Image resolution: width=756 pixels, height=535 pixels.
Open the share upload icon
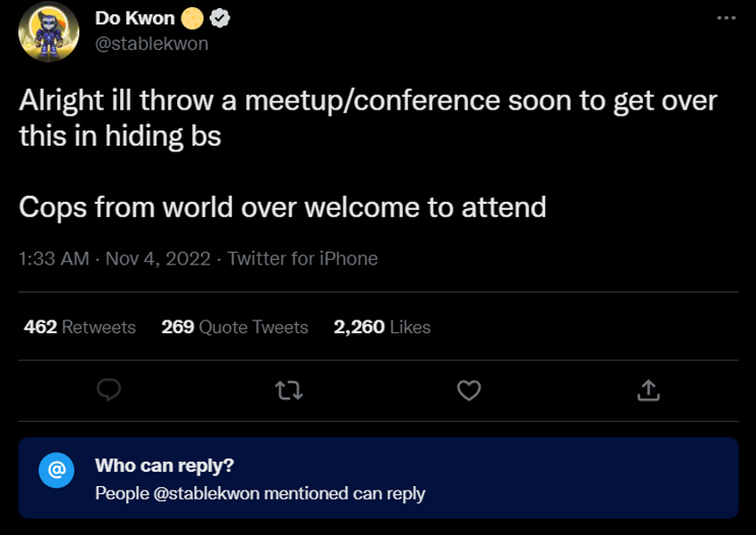[648, 390]
